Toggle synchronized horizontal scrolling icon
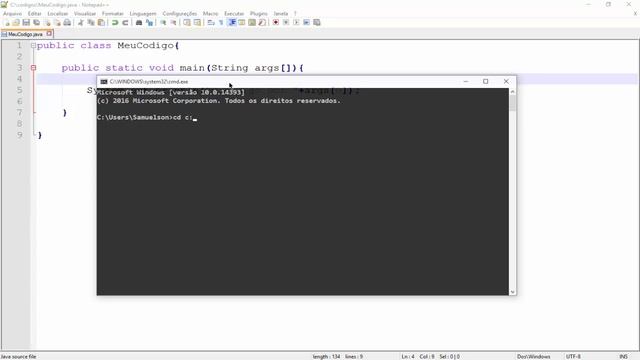Screen dimensions: 640x360 (197, 22)
